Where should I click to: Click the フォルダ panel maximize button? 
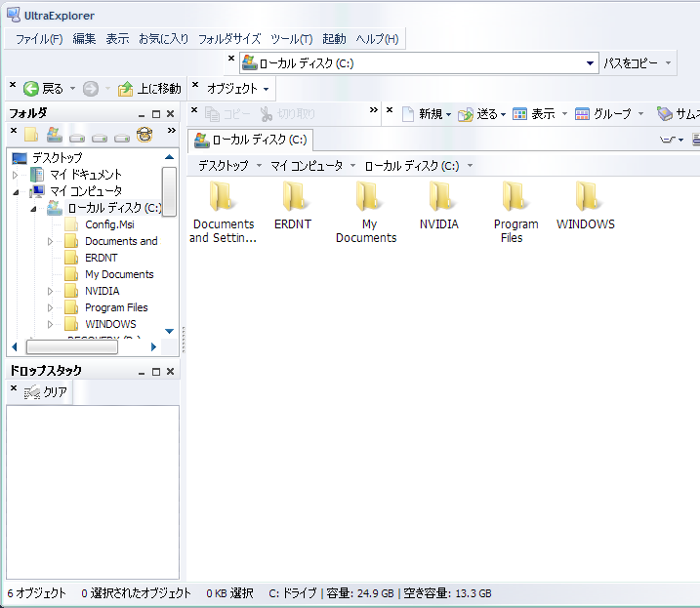click(x=156, y=114)
